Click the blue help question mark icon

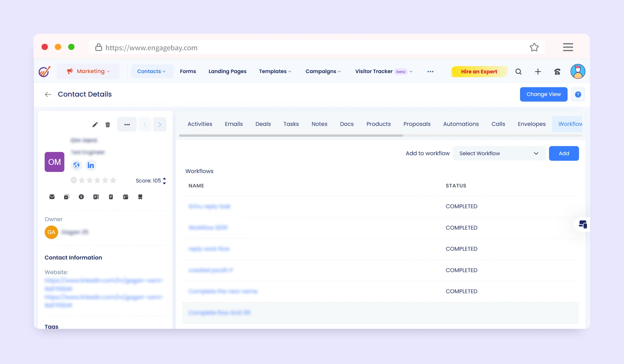pyautogui.click(x=578, y=94)
